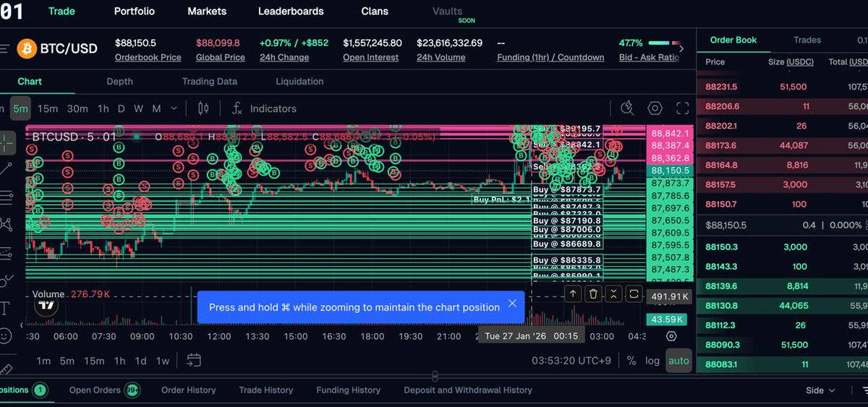Image resolution: width=868 pixels, height=407 pixels.
Task: Open quick search lightning icon
Action: click(627, 108)
